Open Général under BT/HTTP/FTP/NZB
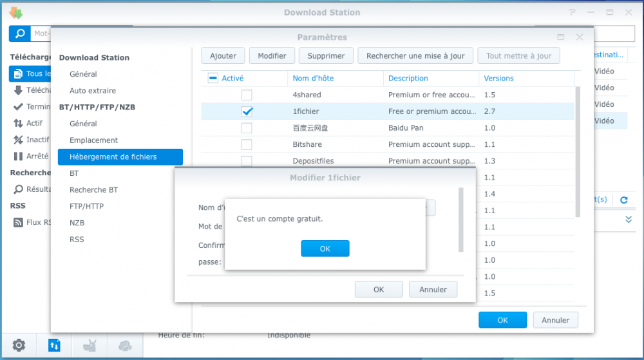644x360 pixels. (x=83, y=124)
